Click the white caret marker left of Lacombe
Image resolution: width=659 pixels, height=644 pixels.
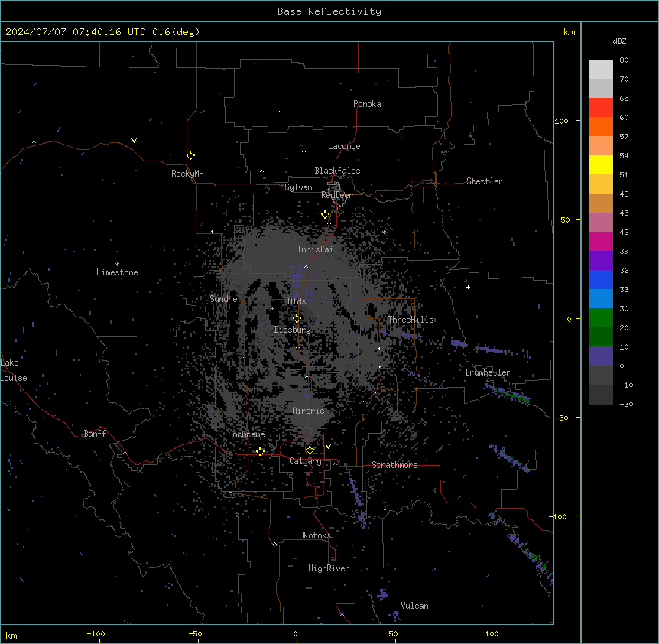click(x=304, y=151)
